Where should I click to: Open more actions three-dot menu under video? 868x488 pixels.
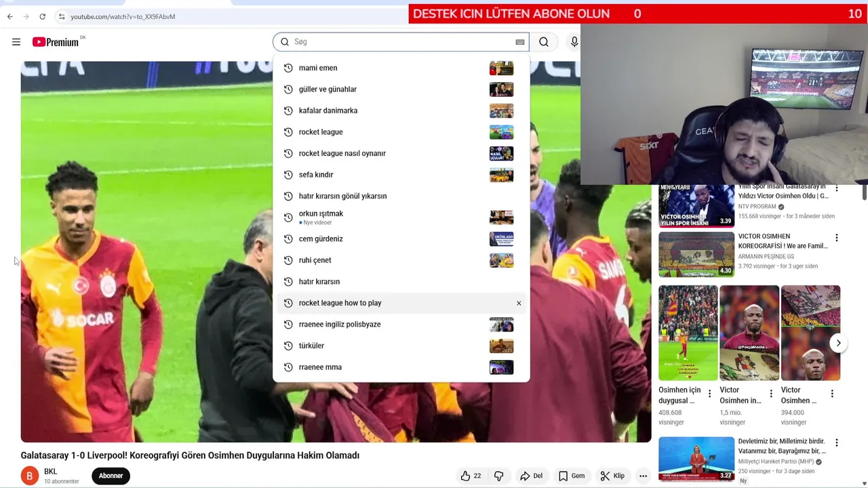(x=643, y=476)
